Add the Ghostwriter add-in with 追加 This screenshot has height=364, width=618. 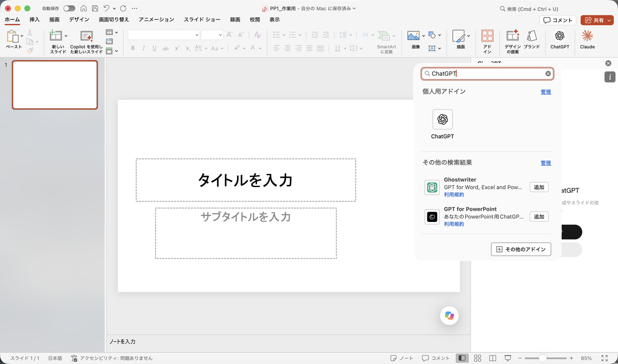tap(539, 187)
